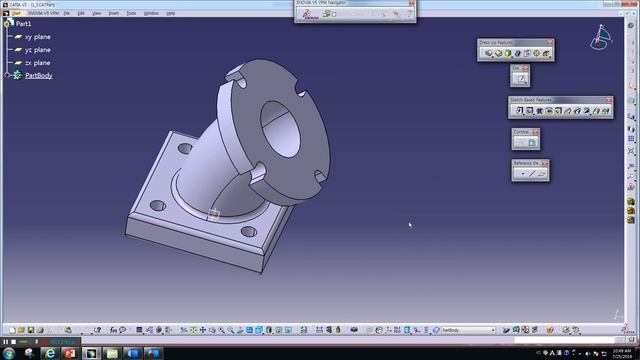Select the Pad tool
The height and width of the screenshot is (360, 640).
pyautogui.click(x=520, y=111)
